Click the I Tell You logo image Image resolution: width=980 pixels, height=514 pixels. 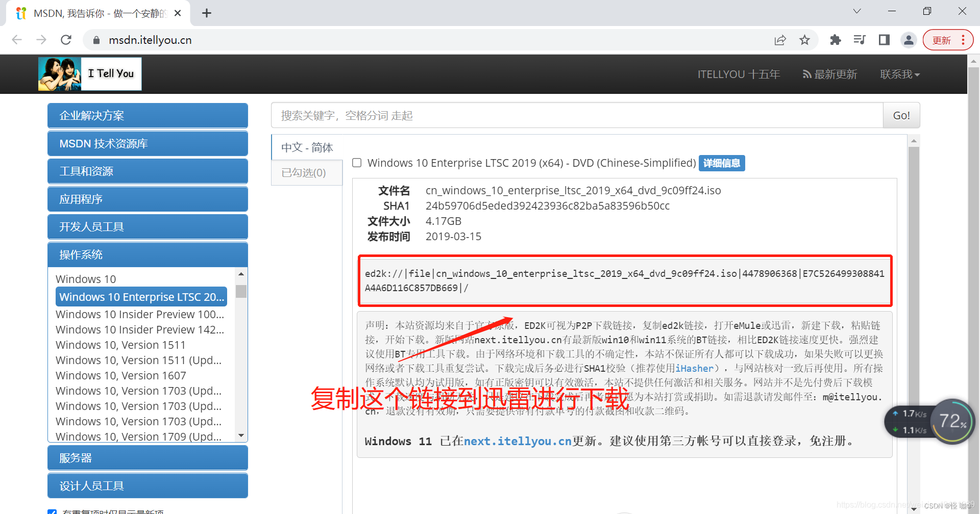point(90,74)
